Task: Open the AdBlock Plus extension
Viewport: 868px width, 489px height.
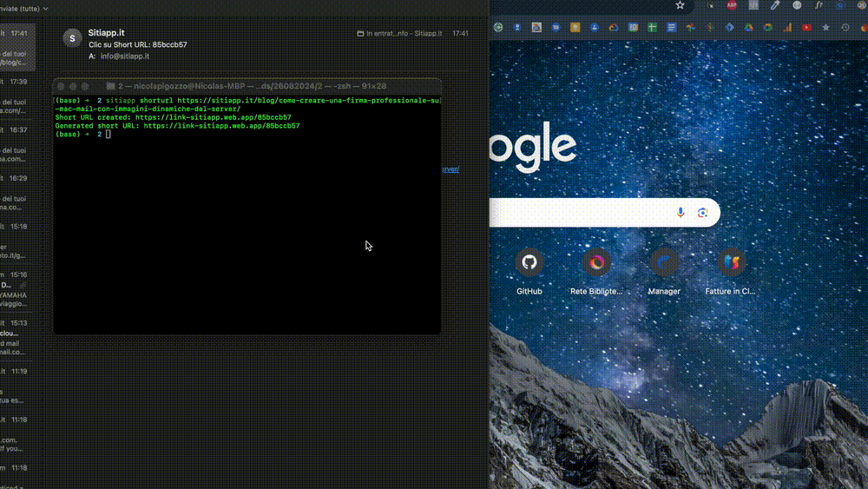Action: pyautogui.click(x=732, y=5)
